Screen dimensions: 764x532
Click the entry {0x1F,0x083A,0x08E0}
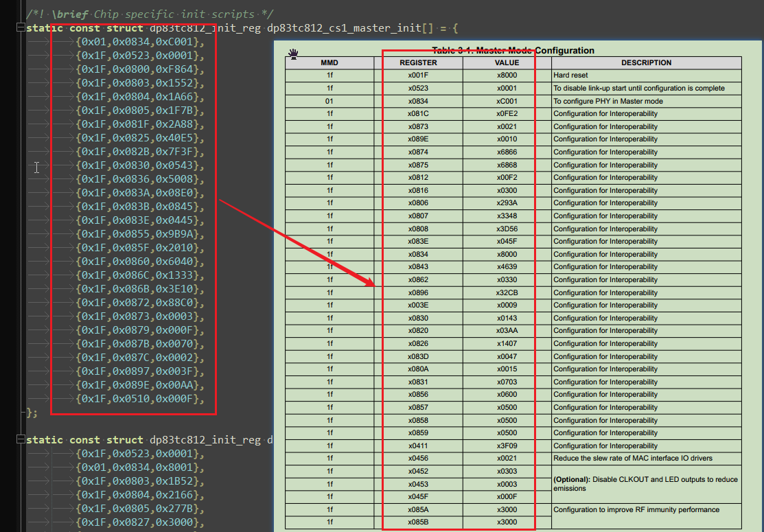click(x=140, y=193)
